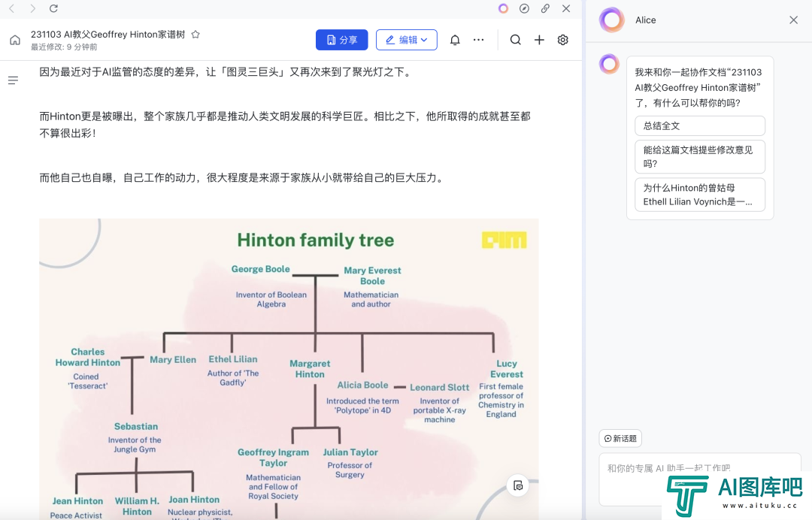Open the more options ellipsis menu

pyautogui.click(x=478, y=40)
